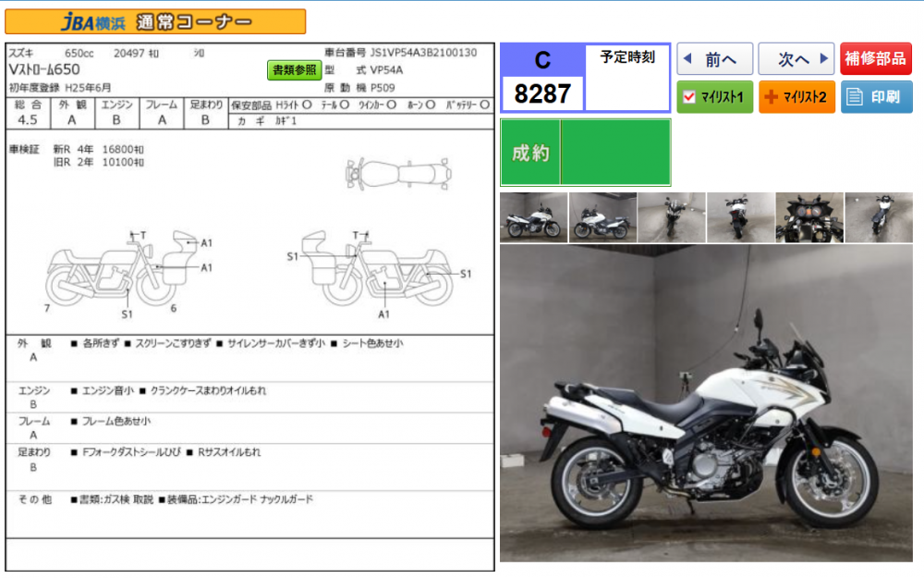
Task: Go to the next lot with 次へ
Action: pyautogui.click(x=796, y=59)
